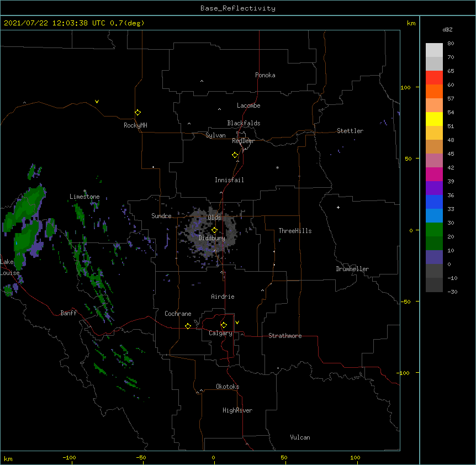
Task: Select the yellow diamond marker below Cochrane
Action: click(x=188, y=326)
